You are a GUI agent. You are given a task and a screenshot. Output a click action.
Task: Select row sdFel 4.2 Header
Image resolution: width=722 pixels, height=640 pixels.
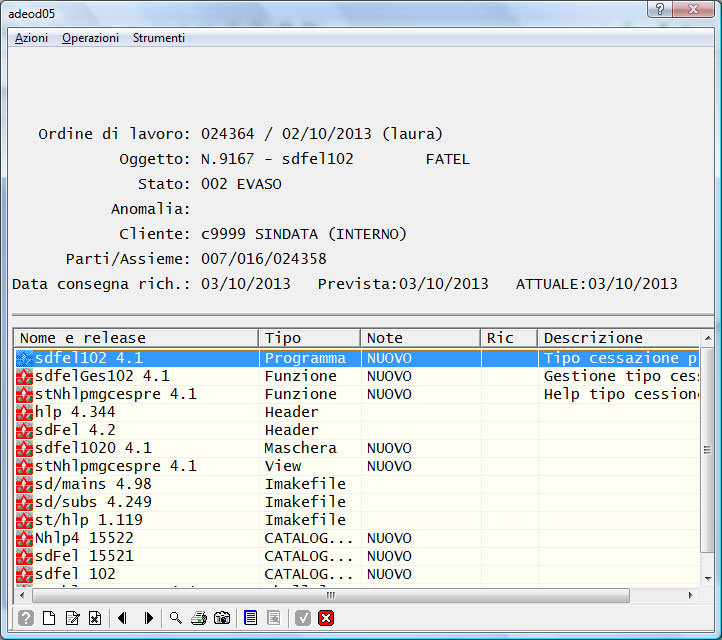(x=357, y=430)
